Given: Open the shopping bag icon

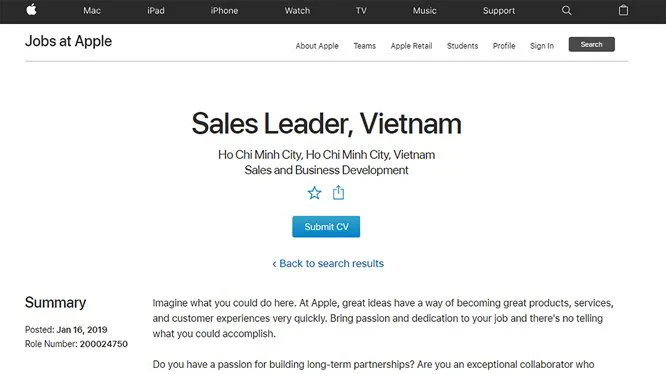Looking at the screenshot, I should point(623,10).
